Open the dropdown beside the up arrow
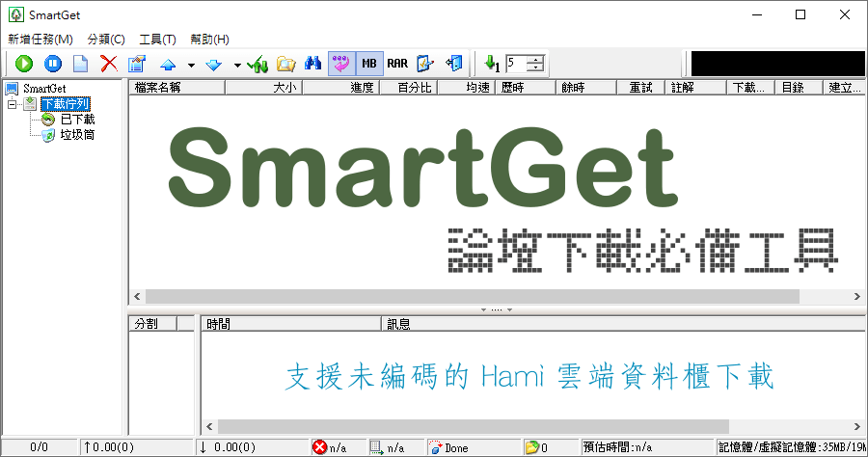This screenshot has height=457, width=868. point(191,66)
